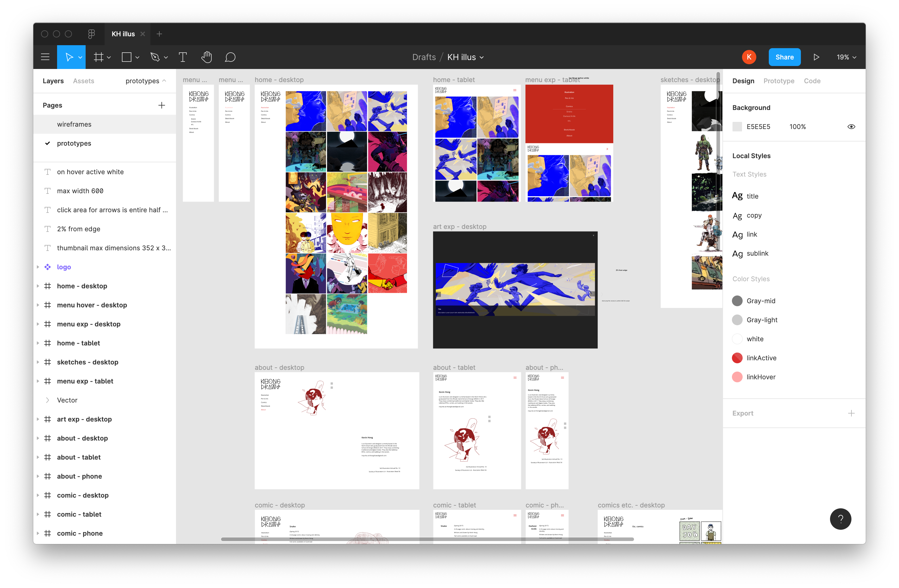Select the Text tool
Screen dimensions: 899x588
tap(183, 57)
